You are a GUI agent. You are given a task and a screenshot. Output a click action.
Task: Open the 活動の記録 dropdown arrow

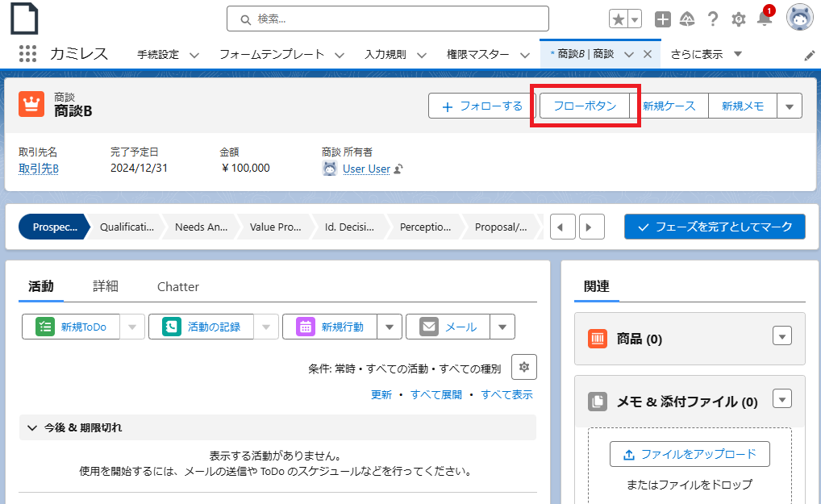point(266,327)
